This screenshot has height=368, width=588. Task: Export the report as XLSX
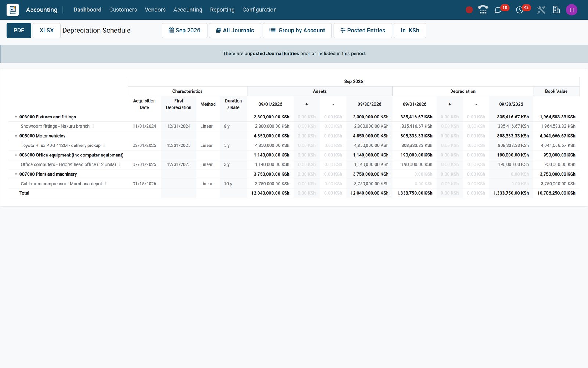pos(47,31)
